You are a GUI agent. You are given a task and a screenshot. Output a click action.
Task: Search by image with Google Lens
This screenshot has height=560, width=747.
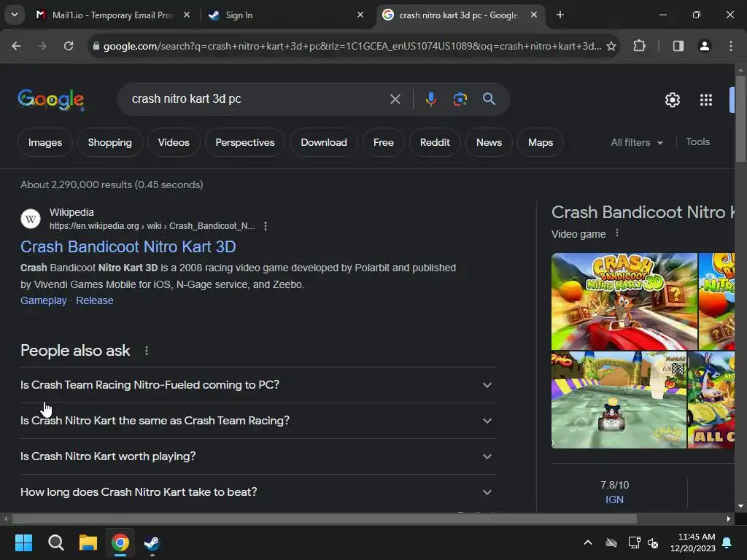[x=460, y=99]
